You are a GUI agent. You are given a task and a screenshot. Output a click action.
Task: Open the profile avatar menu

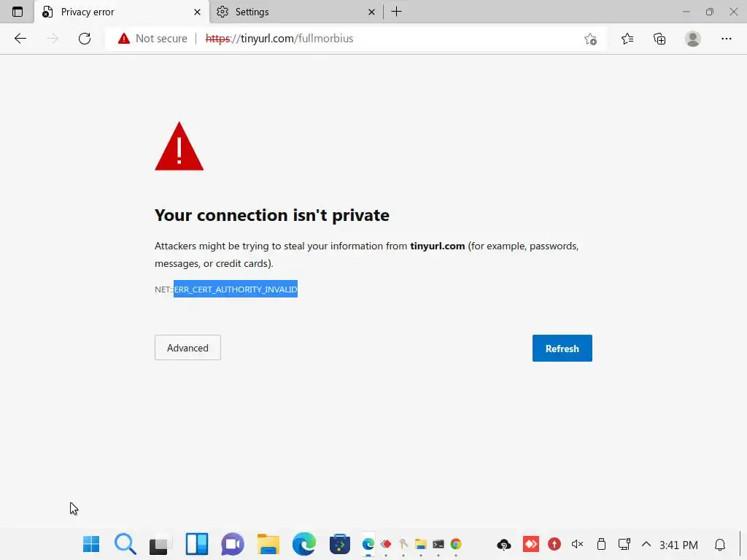coord(693,39)
